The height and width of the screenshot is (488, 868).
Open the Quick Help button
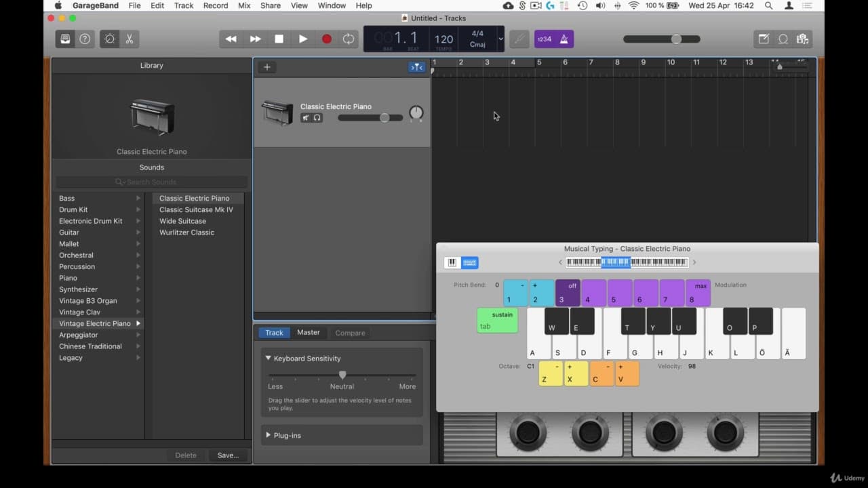(x=85, y=39)
